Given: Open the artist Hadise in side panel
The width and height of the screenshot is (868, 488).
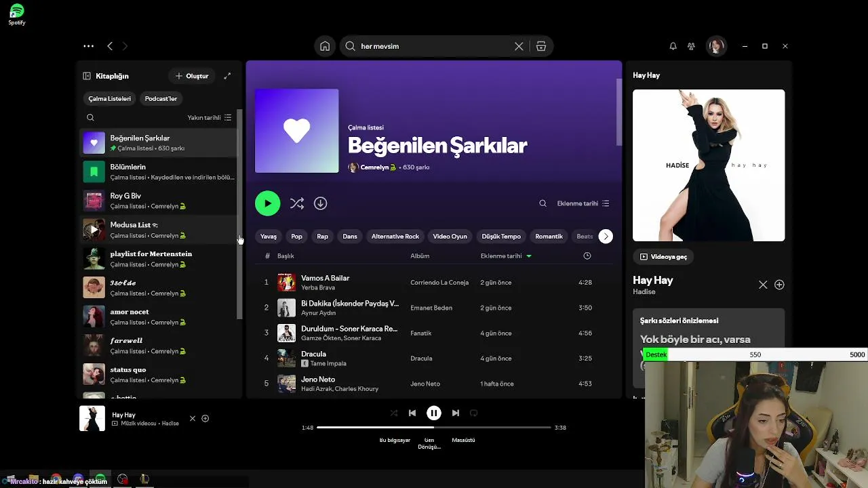Looking at the screenshot, I should pos(644,292).
